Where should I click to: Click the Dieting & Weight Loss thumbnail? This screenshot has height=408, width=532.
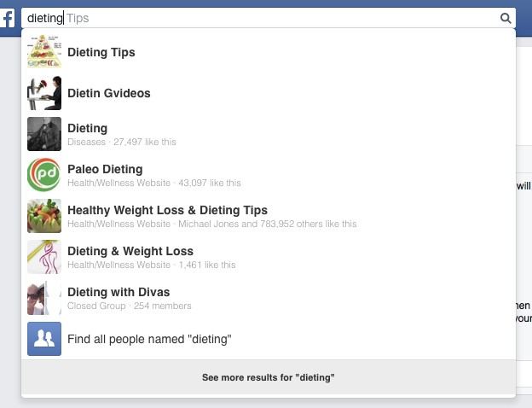click(x=44, y=257)
